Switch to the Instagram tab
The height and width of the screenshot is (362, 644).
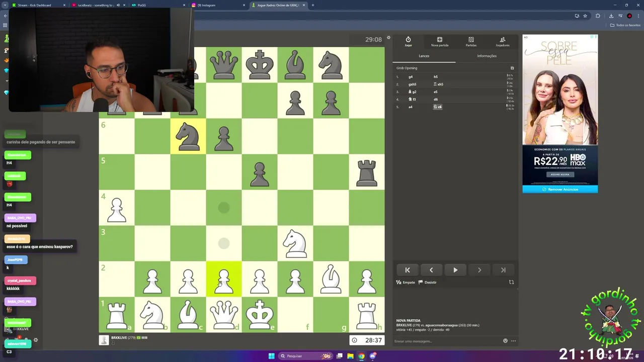click(x=219, y=5)
